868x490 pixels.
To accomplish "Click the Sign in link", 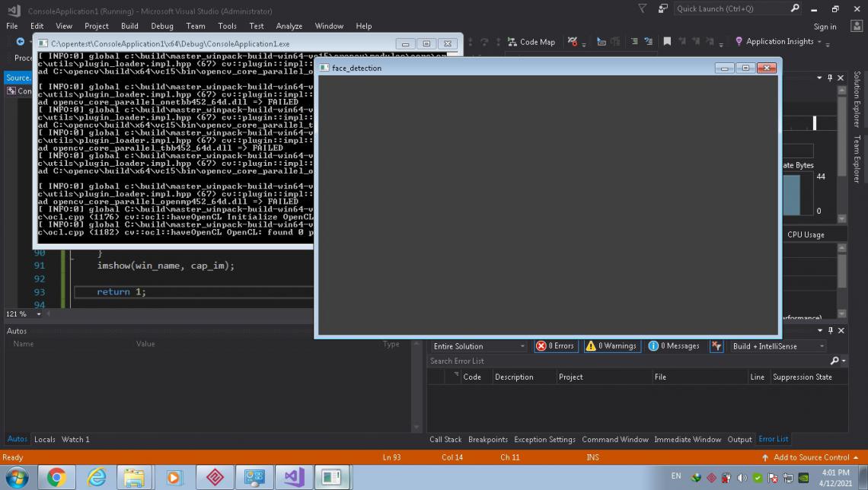I will (x=825, y=26).
